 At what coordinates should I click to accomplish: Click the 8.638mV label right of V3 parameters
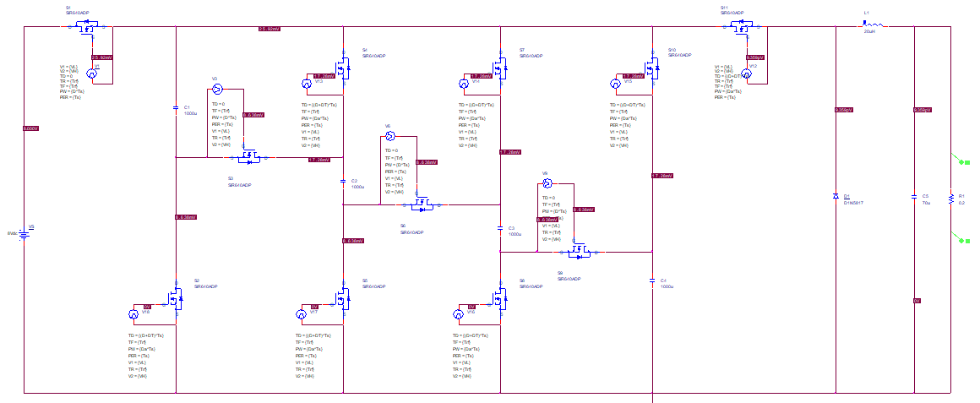click(253, 115)
